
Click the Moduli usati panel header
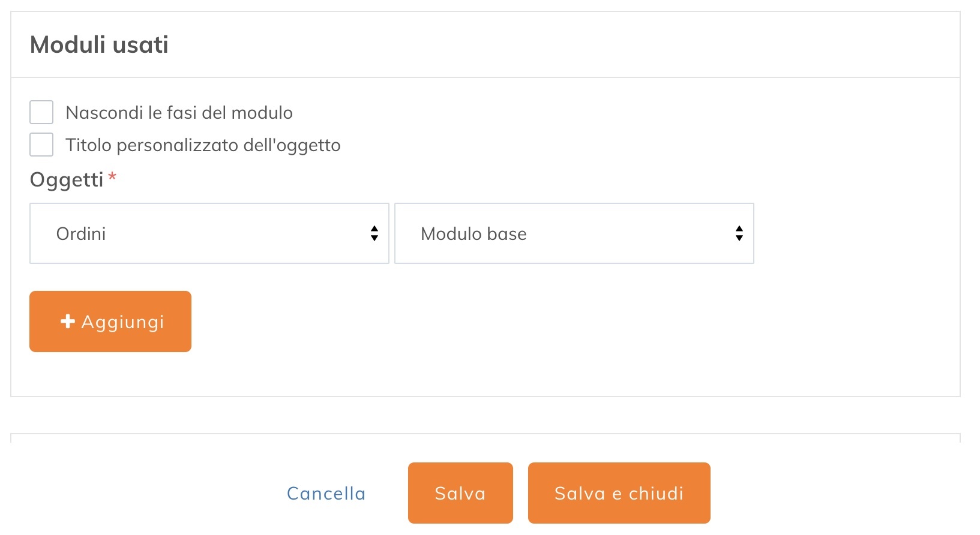coord(99,44)
